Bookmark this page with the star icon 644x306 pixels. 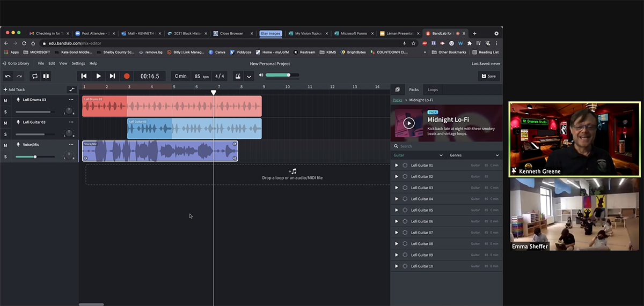pyautogui.click(x=413, y=43)
